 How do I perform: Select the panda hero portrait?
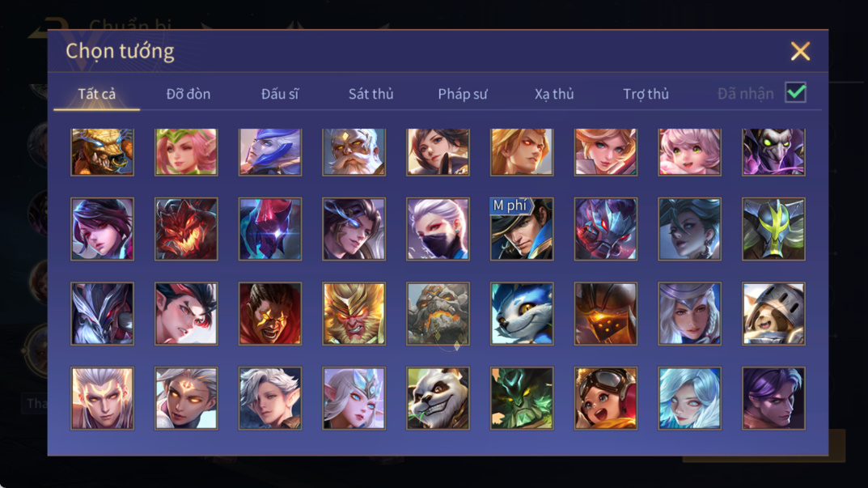point(438,398)
